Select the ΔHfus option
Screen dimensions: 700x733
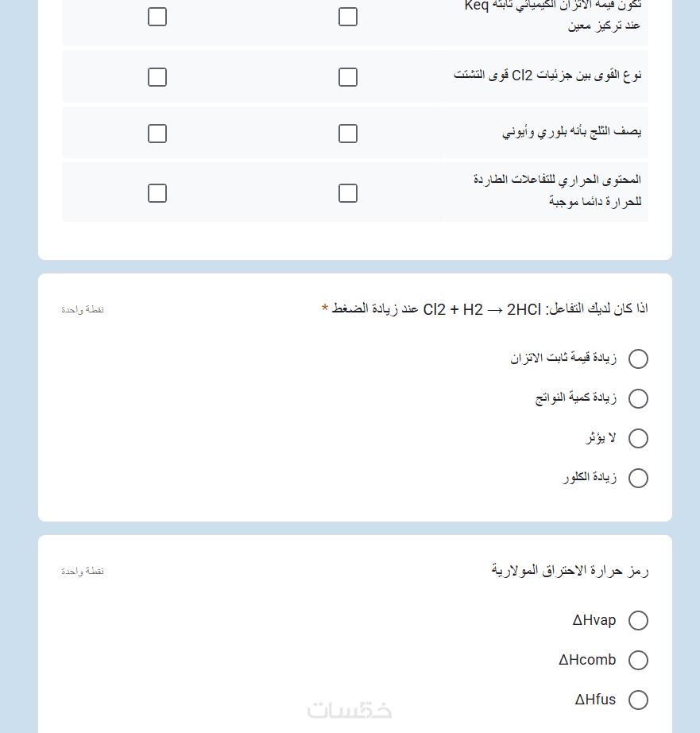pyautogui.click(x=638, y=700)
